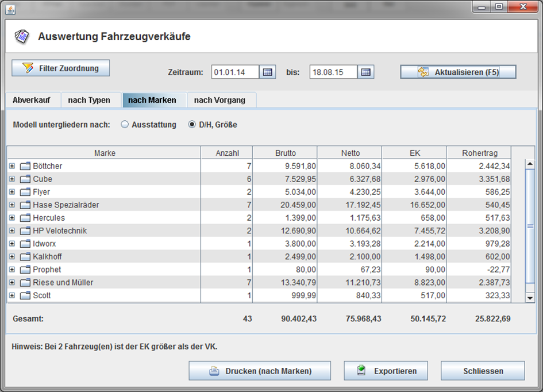
Task: Click the Flyer folder icon
Action: pos(25,192)
